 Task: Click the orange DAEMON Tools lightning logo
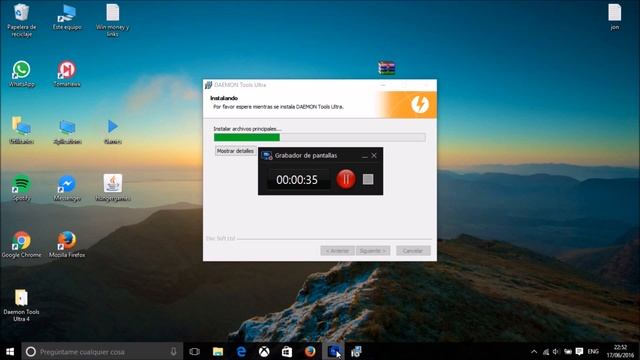click(420, 104)
